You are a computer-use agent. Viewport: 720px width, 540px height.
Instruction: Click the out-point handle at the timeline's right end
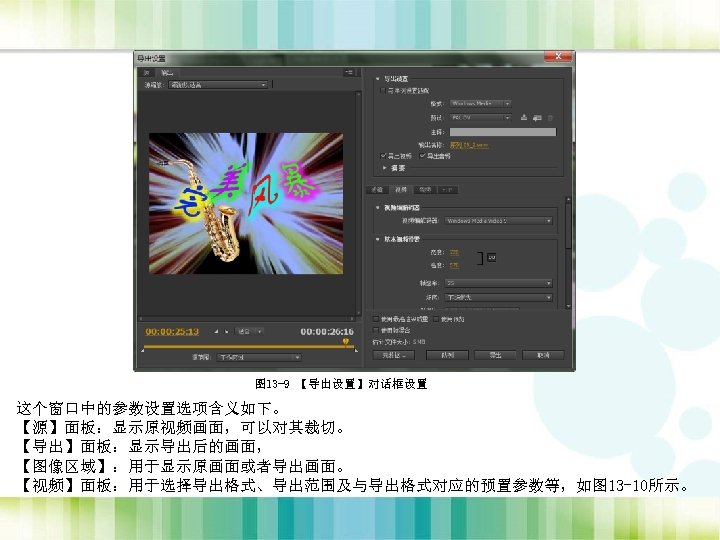pos(356,351)
